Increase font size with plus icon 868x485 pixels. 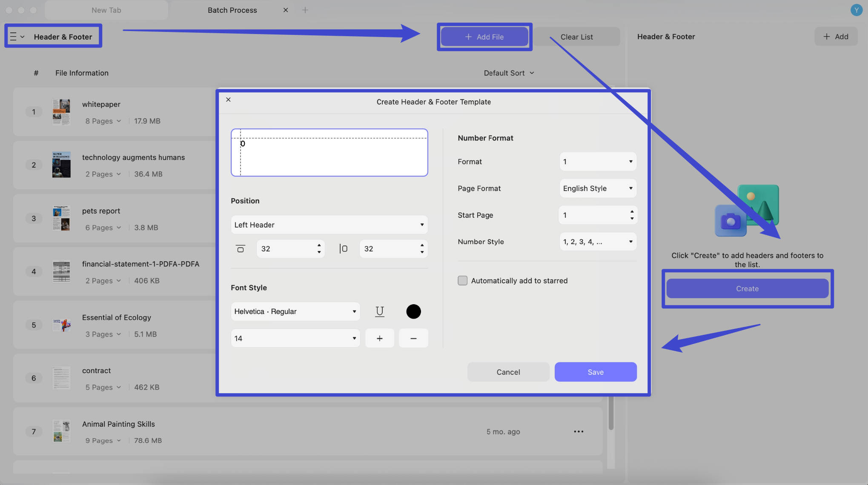click(379, 338)
